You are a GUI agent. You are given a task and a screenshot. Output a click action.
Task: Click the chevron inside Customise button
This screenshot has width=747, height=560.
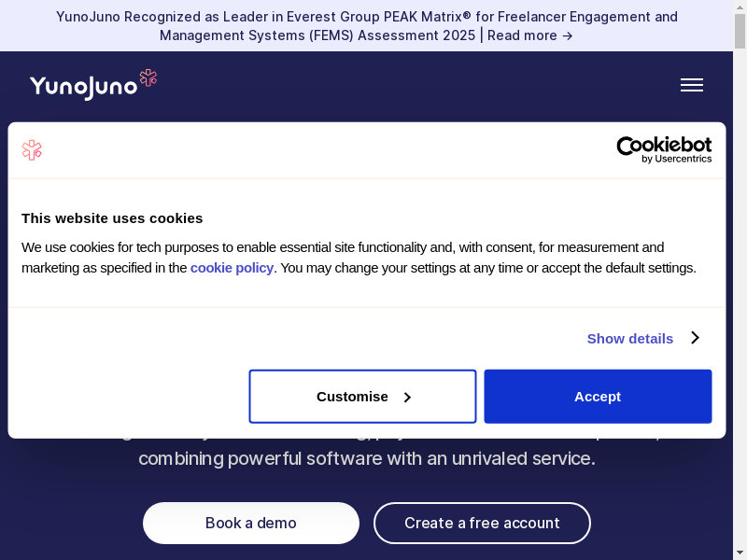coord(407,397)
